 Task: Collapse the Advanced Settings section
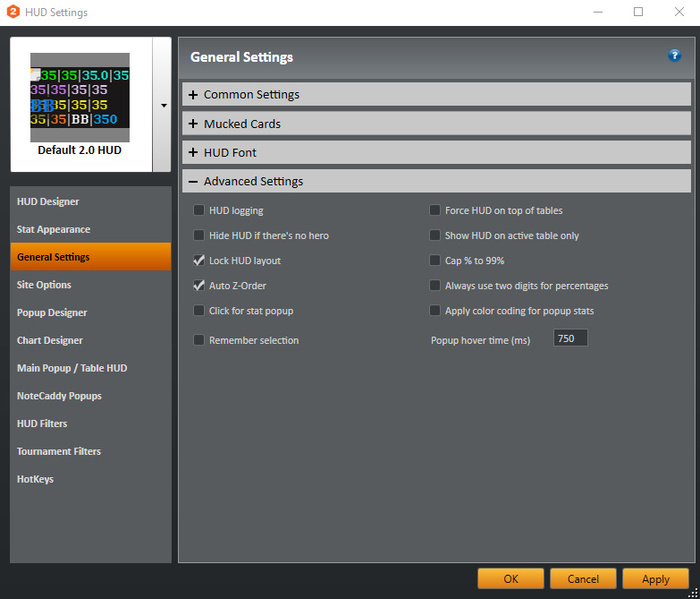436,181
